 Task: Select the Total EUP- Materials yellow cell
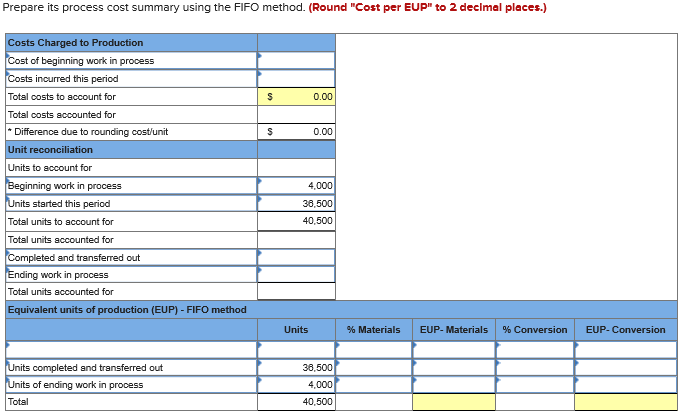coord(454,402)
